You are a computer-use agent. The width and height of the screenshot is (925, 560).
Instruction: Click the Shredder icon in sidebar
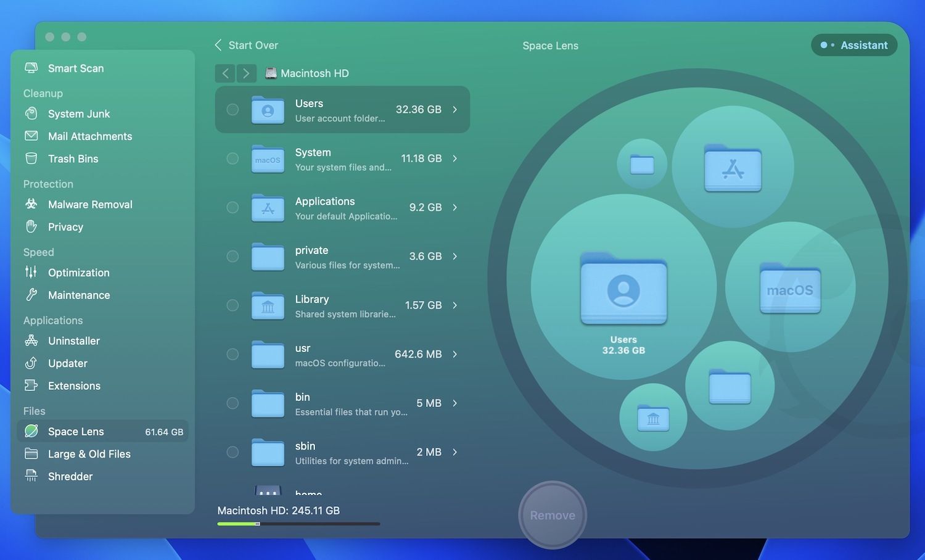tap(31, 476)
